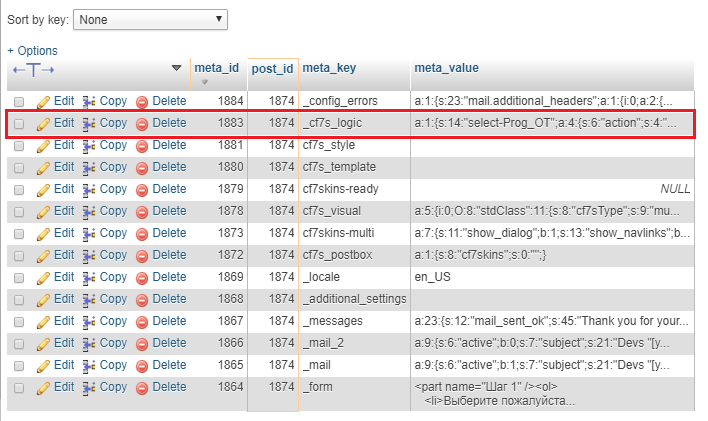Click the pencil Edit icon for the _form row

tap(43, 387)
